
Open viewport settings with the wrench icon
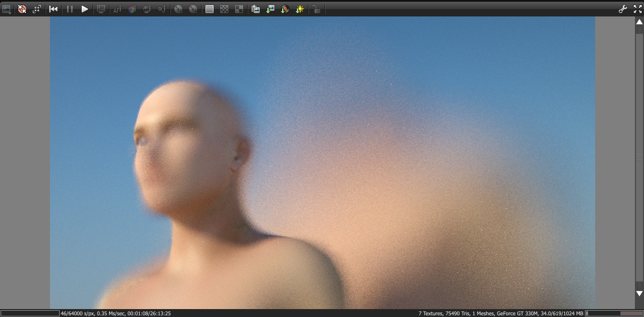[622, 9]
